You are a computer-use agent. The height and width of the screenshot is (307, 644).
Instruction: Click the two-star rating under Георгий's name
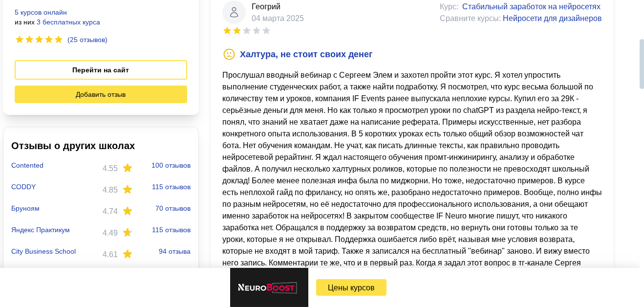246,31
